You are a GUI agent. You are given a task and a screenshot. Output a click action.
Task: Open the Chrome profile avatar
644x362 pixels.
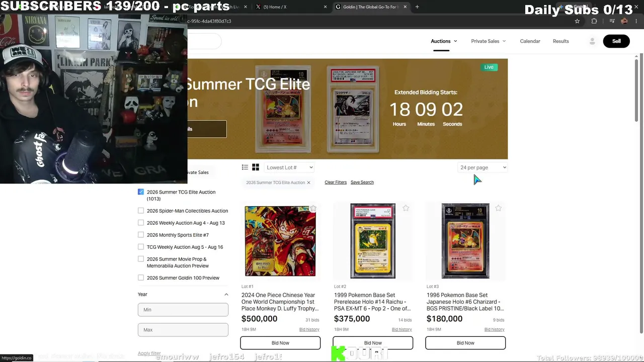point(624,21)
